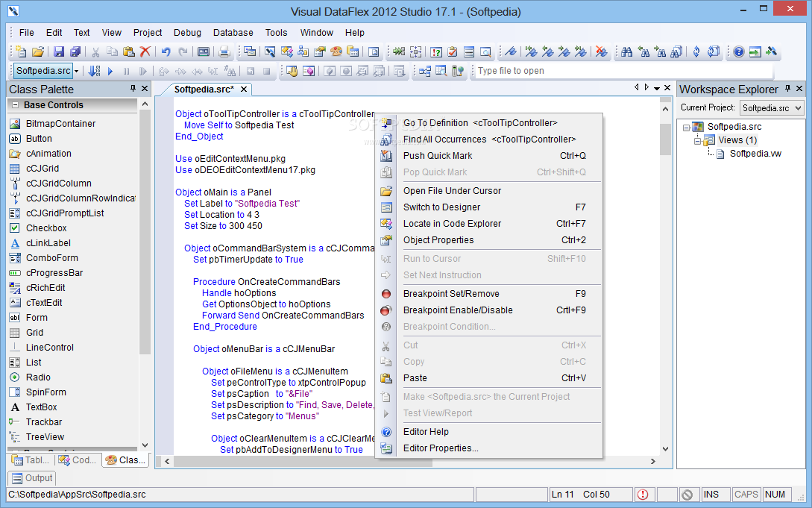
Task: Click the editor horizontal scrollbar thumb
Action: 303,461
